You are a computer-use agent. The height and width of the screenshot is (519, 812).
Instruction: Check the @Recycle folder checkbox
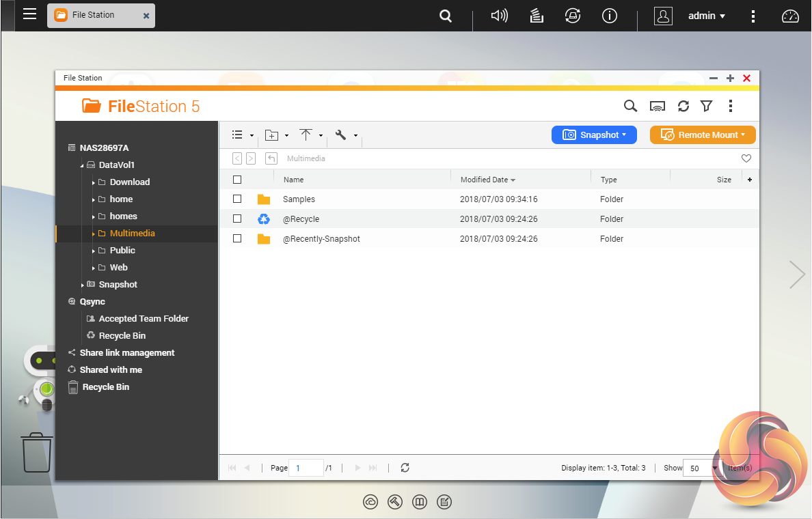[x=237, y=219]
